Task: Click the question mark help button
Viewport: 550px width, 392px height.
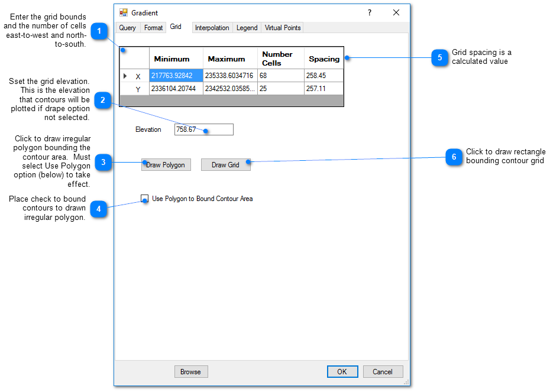Action: [x=370, y=12]
